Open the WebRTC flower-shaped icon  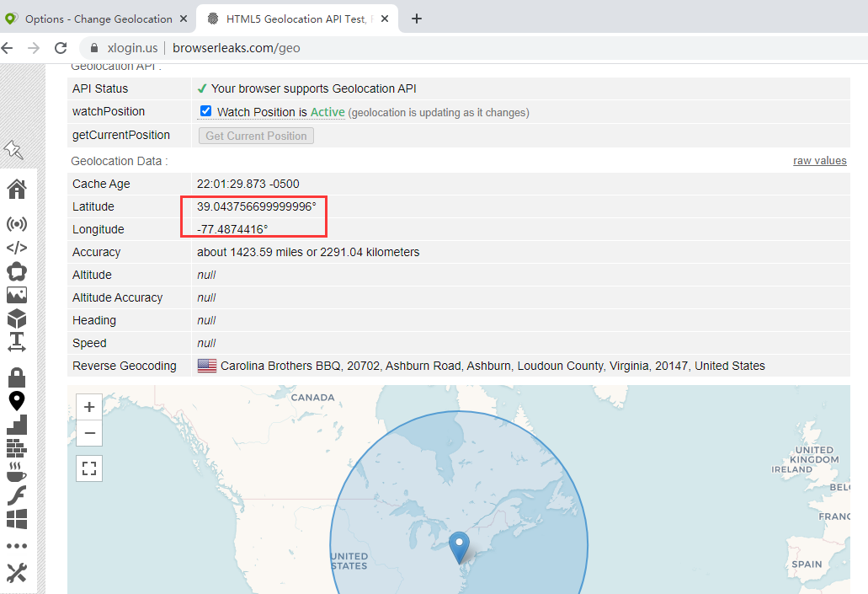17,271
